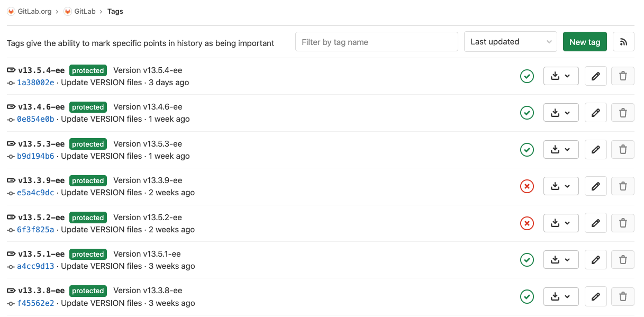The image size is (644, 317).
Task: Expand the download format chevron on v13.5.4-ee
Action: coord(568,76)
